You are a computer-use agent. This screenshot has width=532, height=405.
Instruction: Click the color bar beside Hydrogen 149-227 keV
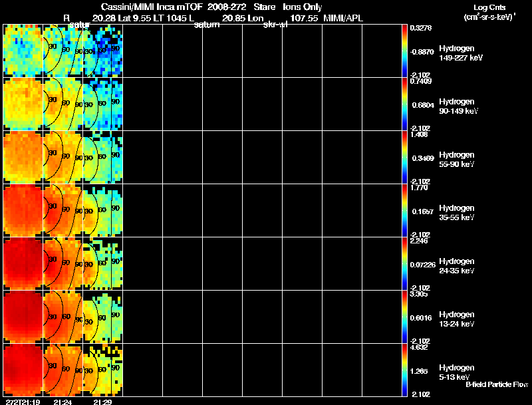pyautogui.click(x=404, y=51)
